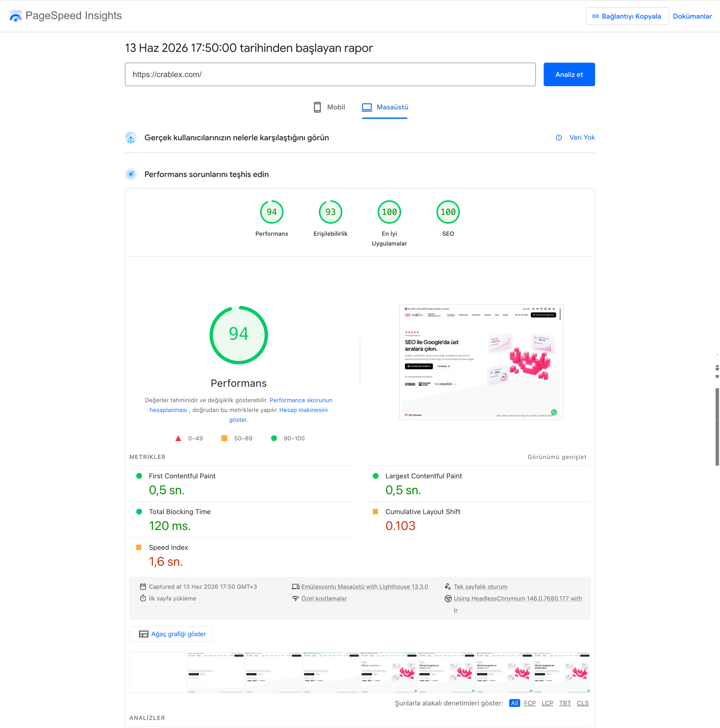Screen dimensions: 720x728
Task: Click the stopwatch icon beside İlk sayfa yükleme
Action: [143, 598]
